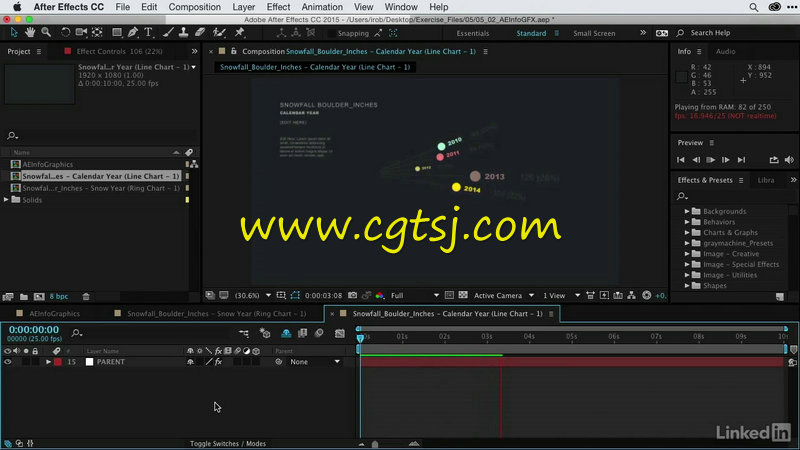Select the Clone Stamp tool
800x450 pixels.
[184, 33]
